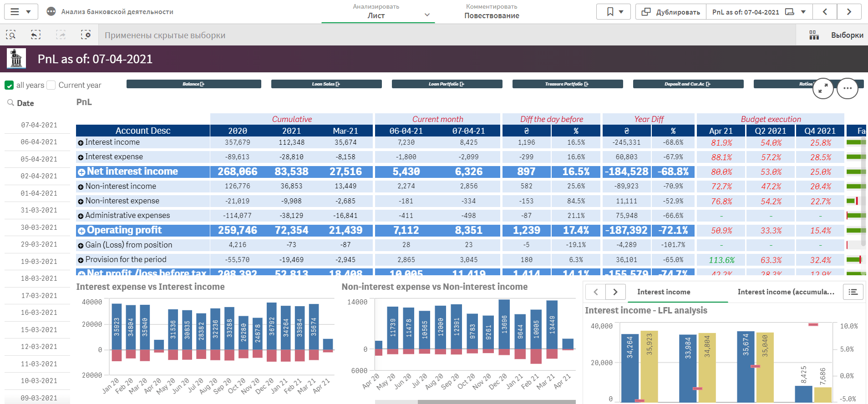The height and width of the screenshot is (404, 868).
Task: Open the container chart list icon
Action: coord(853,292)
